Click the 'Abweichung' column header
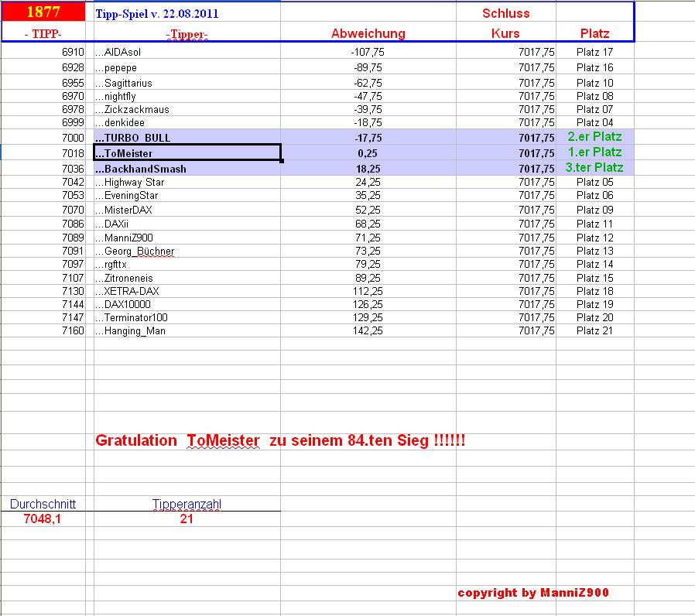The height and width of the screenshot is (616, 695). (x=368, y=34)
